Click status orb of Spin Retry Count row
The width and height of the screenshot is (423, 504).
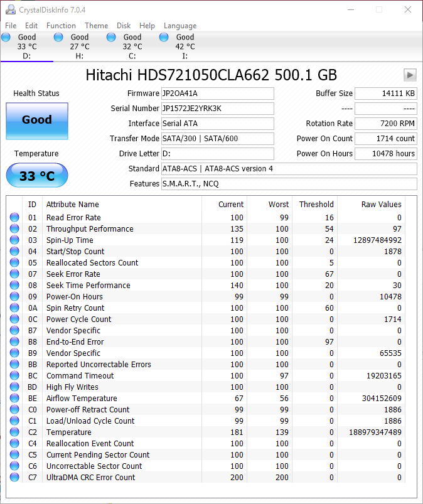14,308
